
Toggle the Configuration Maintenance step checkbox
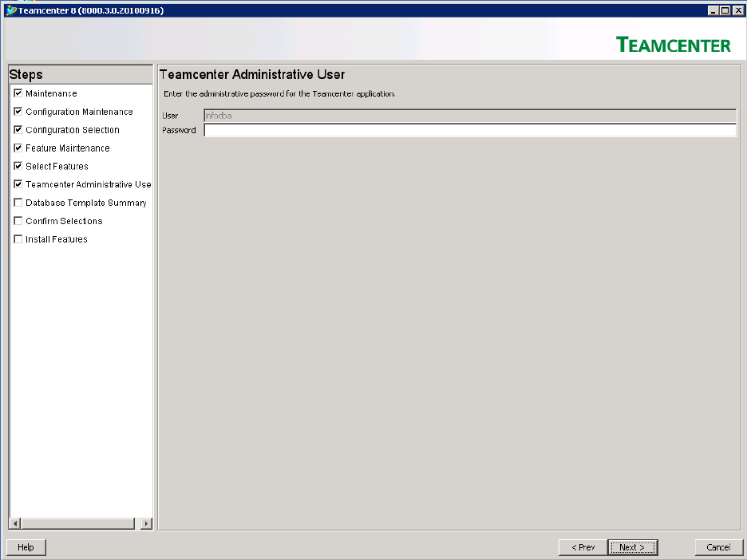click(18, 112)
